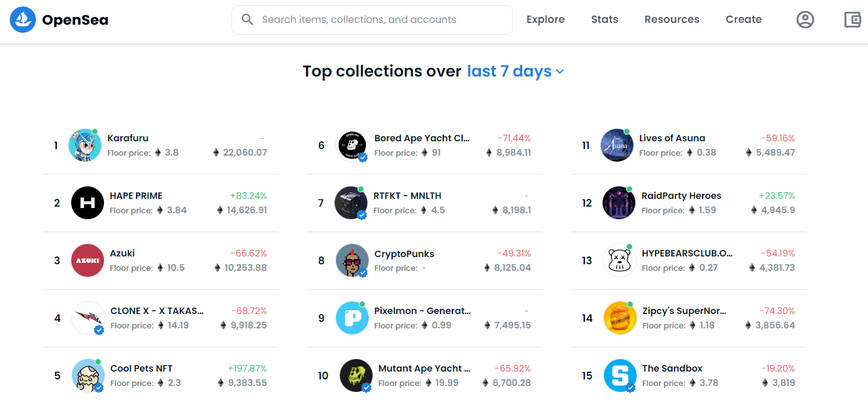The height and width of the screenshot is (401, 868).
Task: Open the Lives of Asuna collection link
Action: 672,138
